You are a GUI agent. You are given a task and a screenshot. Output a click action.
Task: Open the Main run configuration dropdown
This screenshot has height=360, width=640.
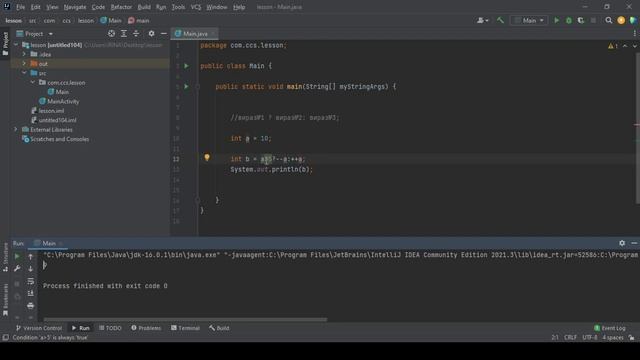point(529,20)
